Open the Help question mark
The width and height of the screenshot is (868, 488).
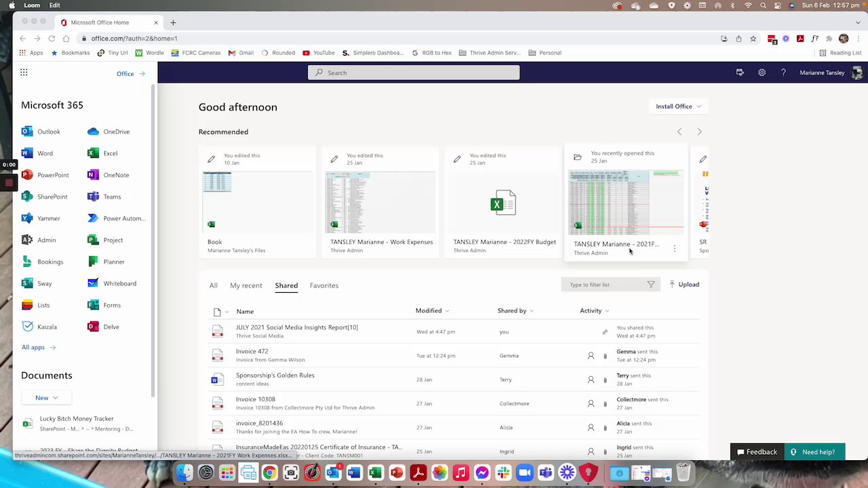[783, 73]
